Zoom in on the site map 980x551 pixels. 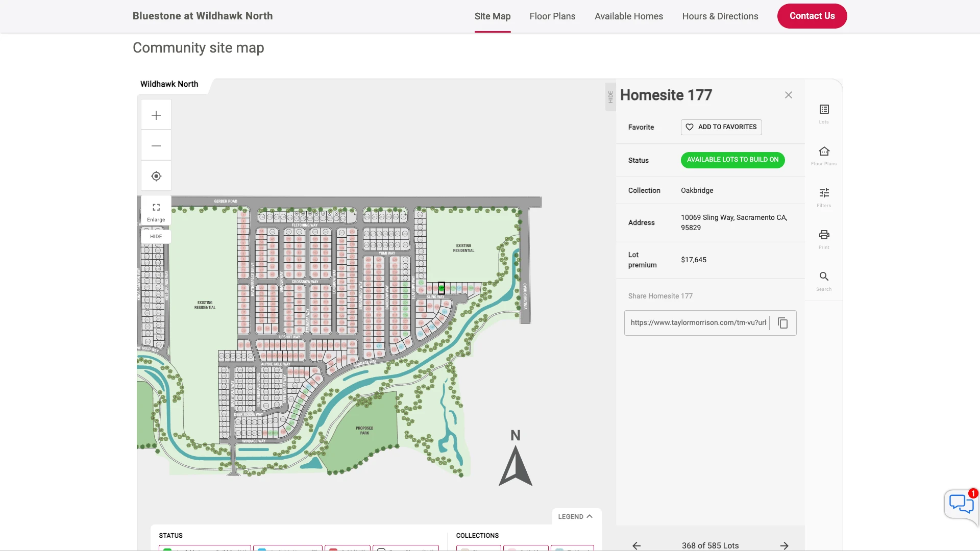coord(156,115)
